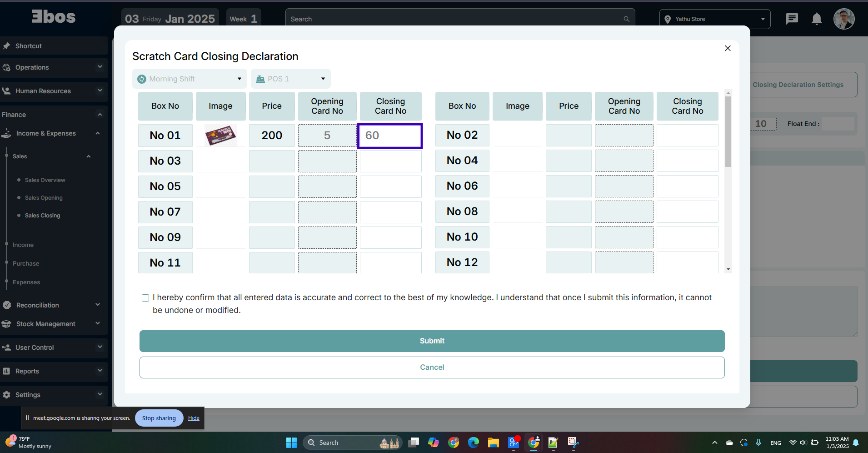
Task: Open the chat messages icon in header
Action: click(x=792, y=19)
